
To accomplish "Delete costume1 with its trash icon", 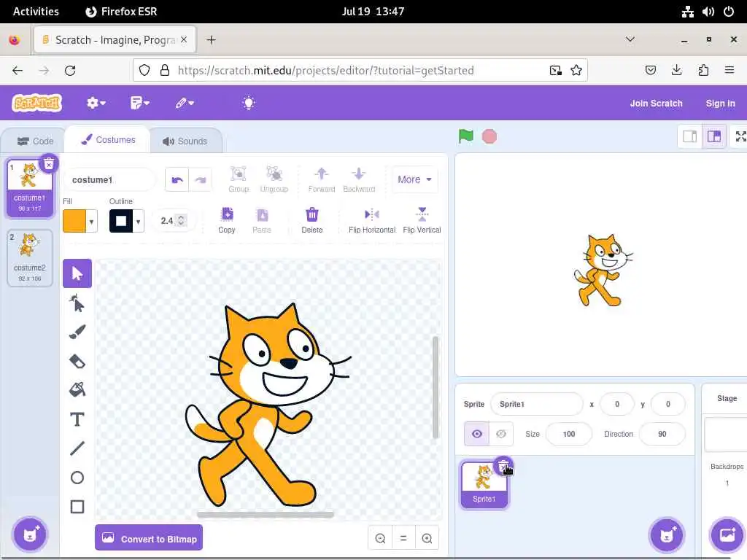I will [49, 164].
